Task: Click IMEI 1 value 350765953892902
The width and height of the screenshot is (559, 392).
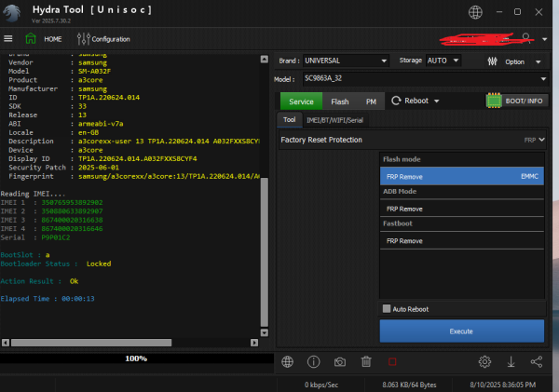Action: point(72,202)
